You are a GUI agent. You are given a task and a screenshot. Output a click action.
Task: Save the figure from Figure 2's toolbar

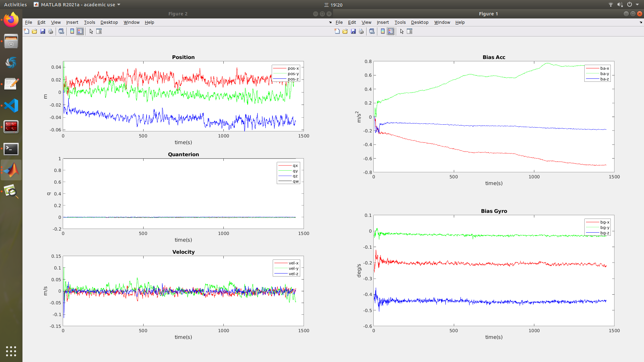point(43,31)
